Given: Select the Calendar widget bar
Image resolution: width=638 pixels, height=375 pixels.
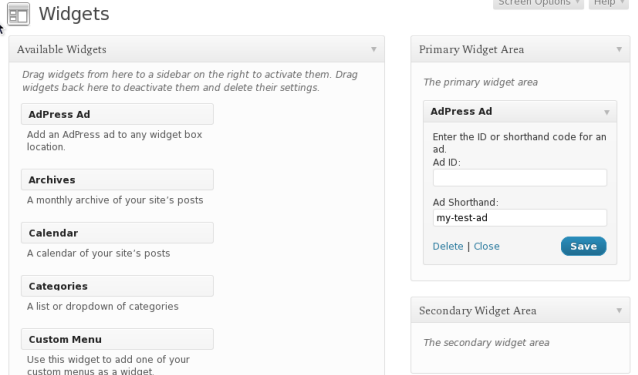Looking at the screenshot, I should point(117,233).
